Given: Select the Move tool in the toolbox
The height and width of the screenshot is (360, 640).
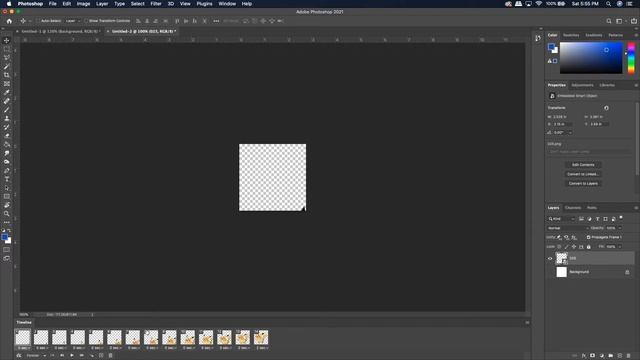Looking at the screenshot, I should [7, 40].
